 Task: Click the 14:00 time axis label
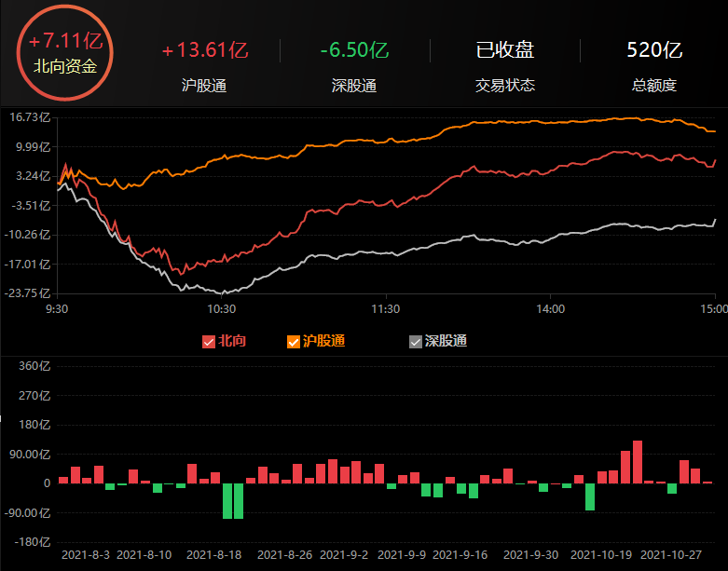tap(550, 308)
